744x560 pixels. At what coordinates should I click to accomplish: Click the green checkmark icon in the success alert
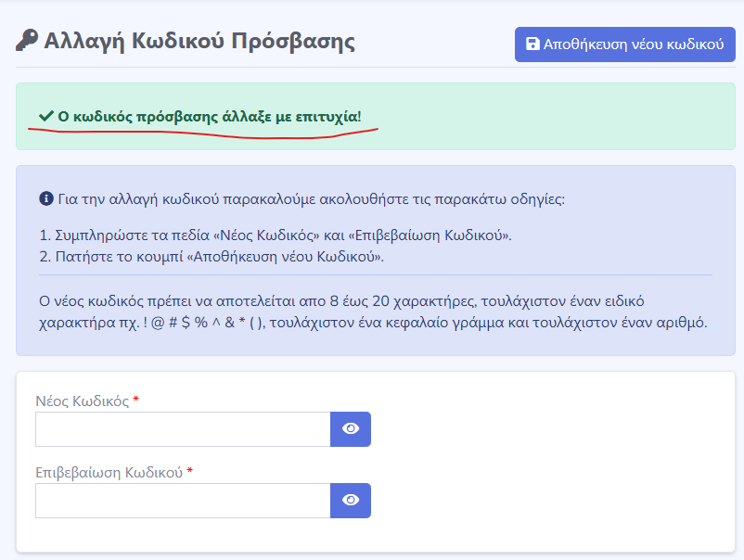pos(45,117)
